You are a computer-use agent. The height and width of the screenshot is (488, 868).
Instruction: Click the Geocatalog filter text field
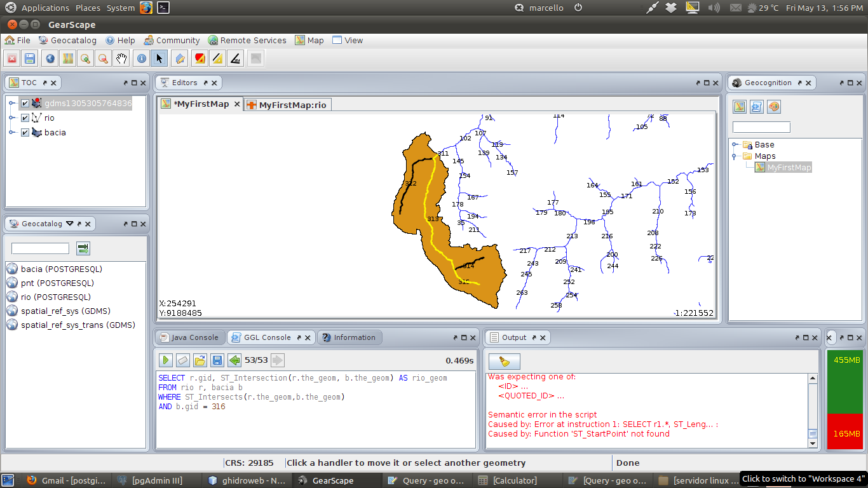40,248
